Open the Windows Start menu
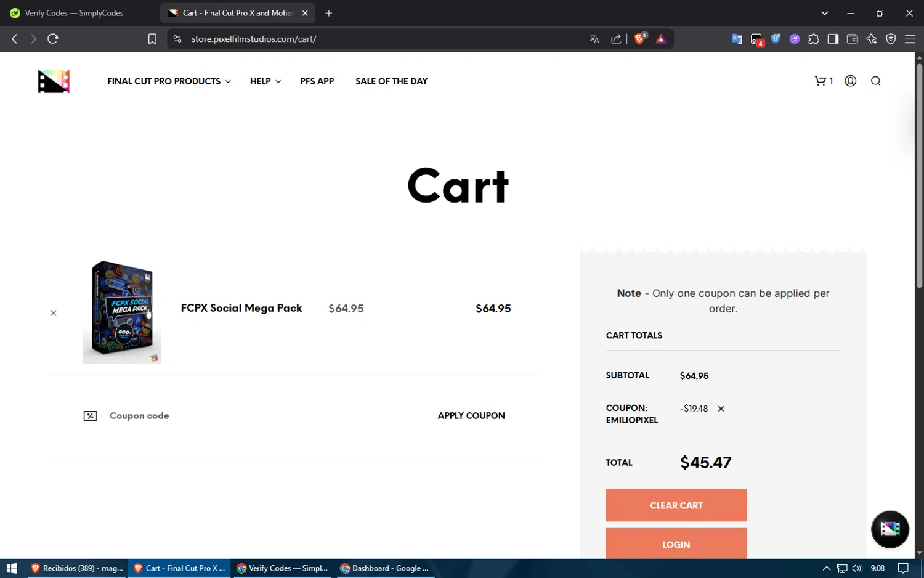 [x=12, y=568]
